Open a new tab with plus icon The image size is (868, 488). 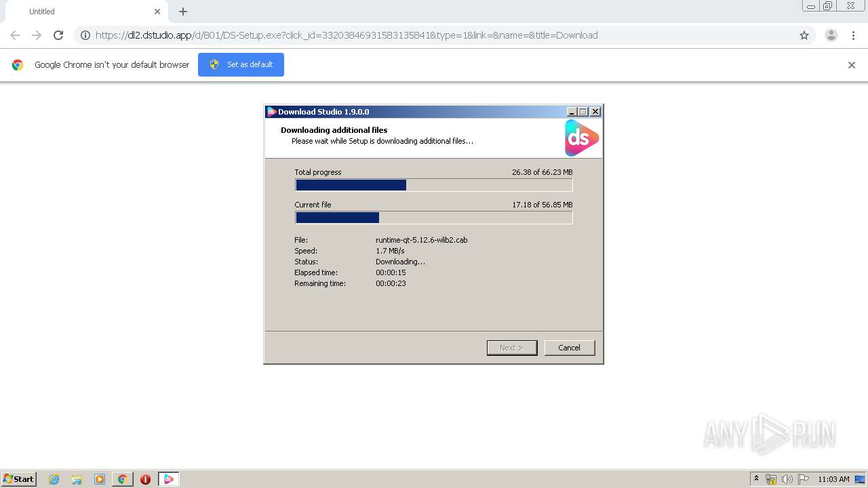(183, 12)
